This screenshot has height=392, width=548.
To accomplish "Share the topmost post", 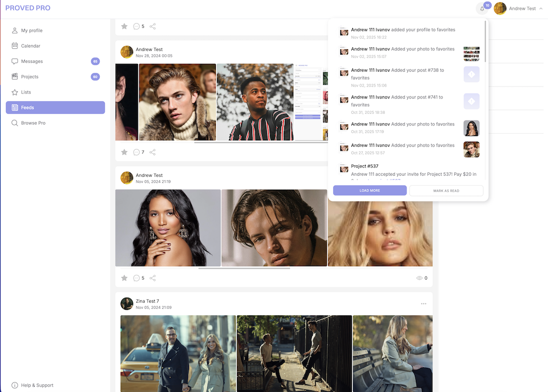I will [153, 26].
